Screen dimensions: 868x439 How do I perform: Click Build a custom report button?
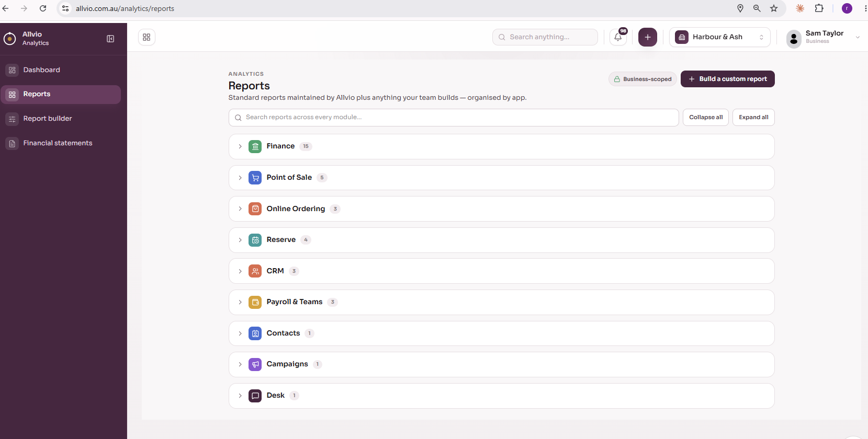pos(727,79)
